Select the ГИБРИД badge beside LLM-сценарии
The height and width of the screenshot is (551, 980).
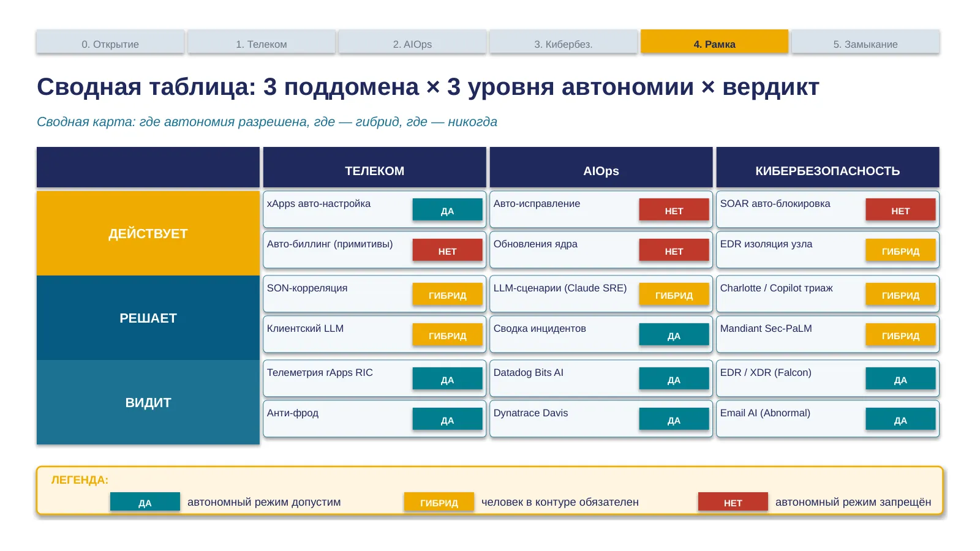click(674, 294)
